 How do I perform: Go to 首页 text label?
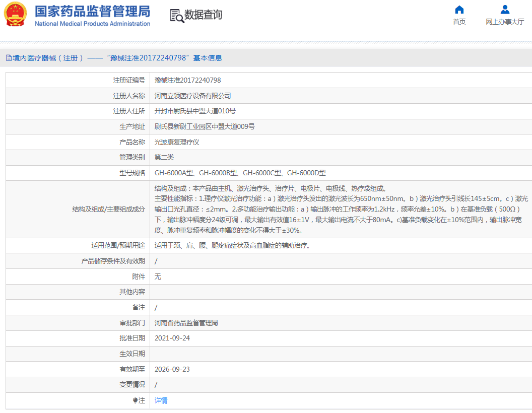point(459,22)
